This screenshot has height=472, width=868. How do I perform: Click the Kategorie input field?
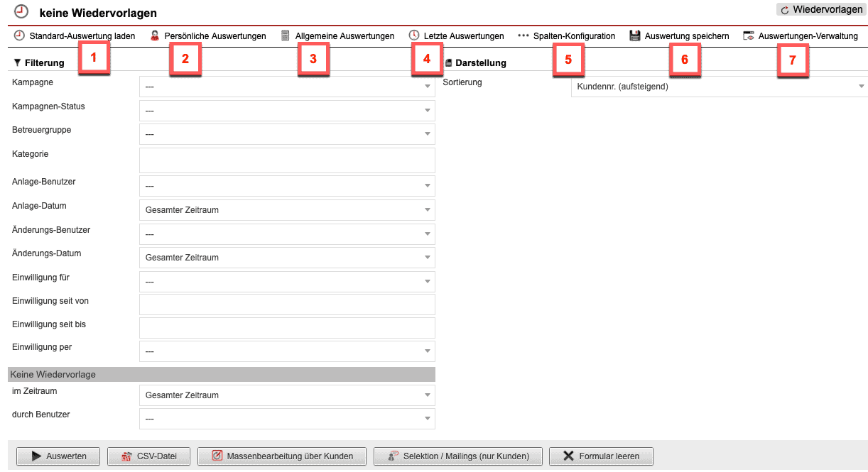click(x=287, y=160)
